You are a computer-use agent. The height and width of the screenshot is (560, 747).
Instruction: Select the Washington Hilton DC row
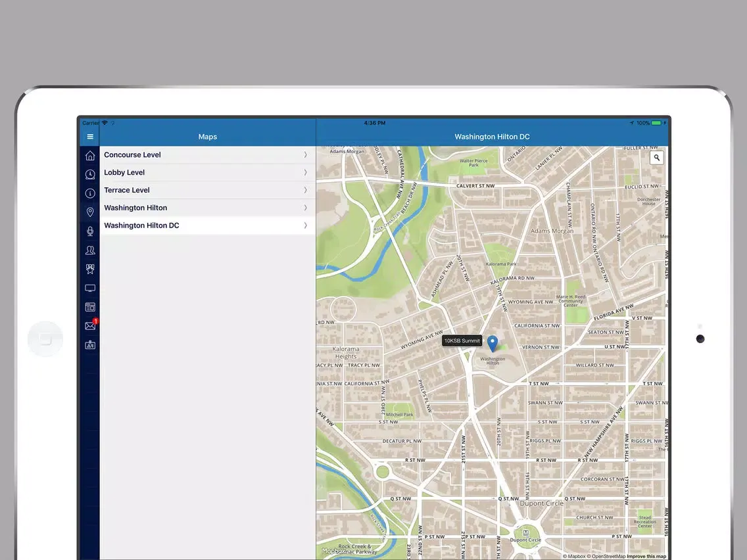[x=208, y=225]
